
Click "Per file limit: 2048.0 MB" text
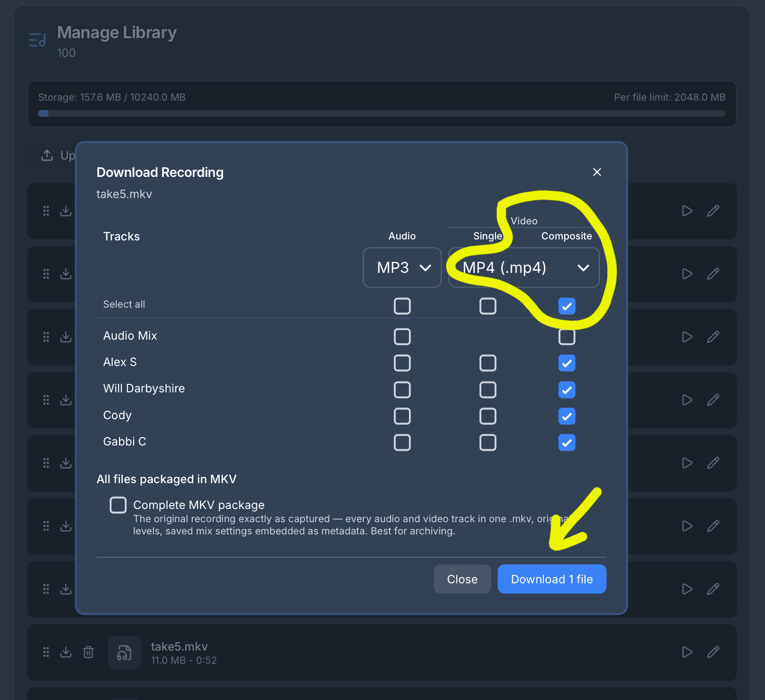[x=670, y=97]
